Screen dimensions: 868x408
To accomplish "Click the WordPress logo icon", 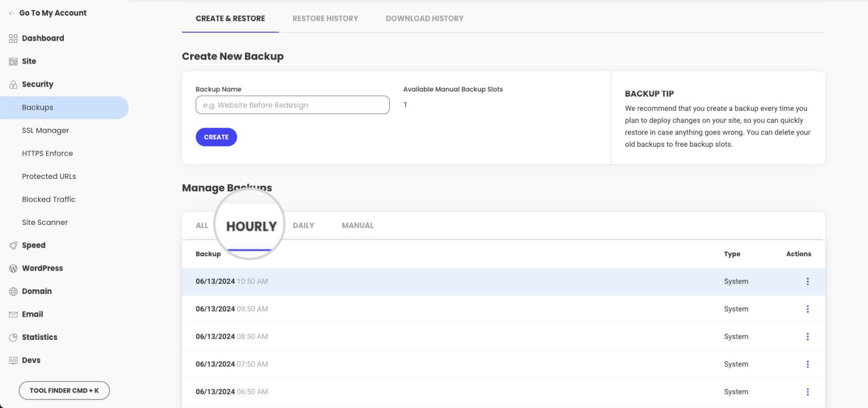I will tap(13, 268).
